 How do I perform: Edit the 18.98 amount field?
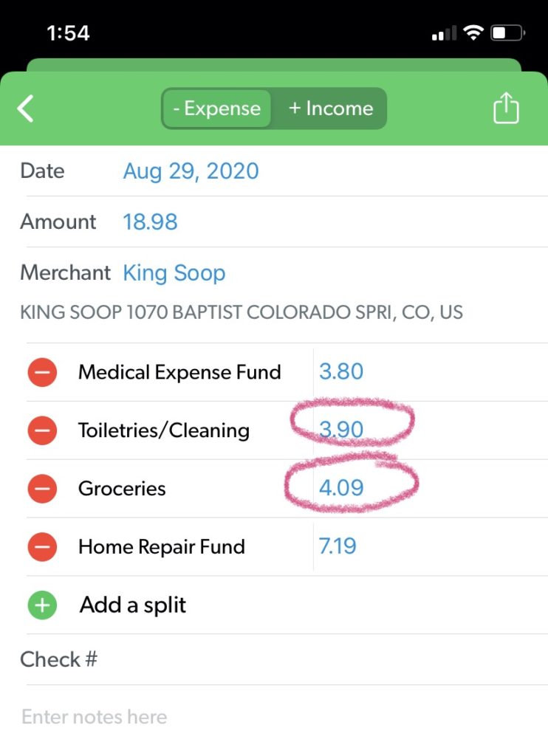150,222
